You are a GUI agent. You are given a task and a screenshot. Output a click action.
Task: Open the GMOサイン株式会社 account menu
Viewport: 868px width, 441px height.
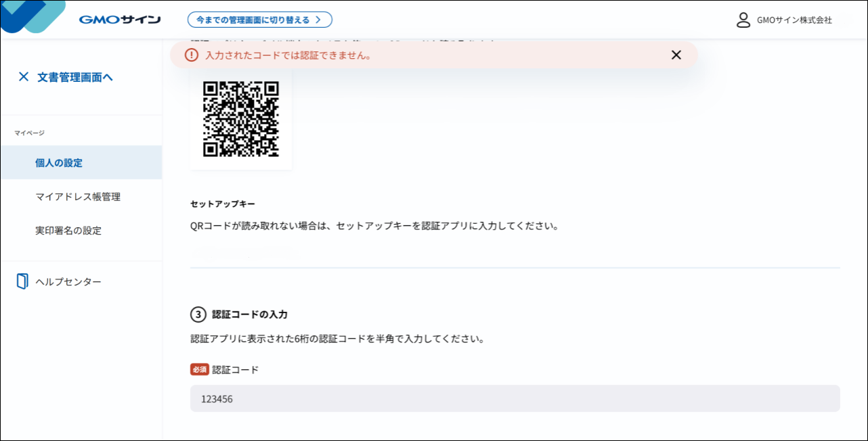coord(794,20)
